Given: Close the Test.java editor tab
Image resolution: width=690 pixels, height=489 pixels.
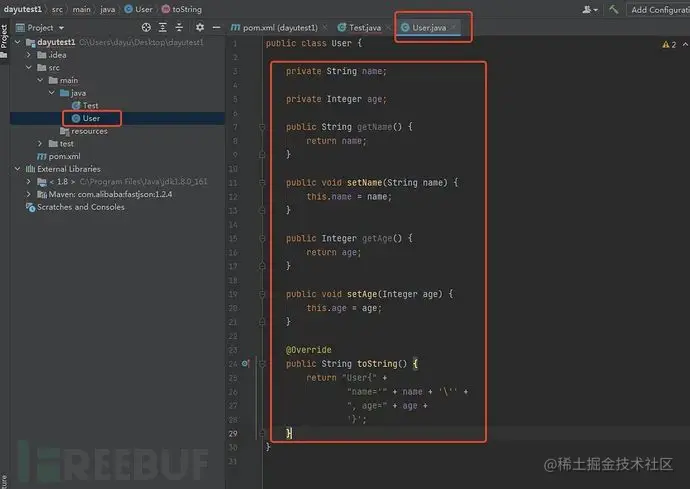Looking at the screenshot, I should [x=388, y=28].
